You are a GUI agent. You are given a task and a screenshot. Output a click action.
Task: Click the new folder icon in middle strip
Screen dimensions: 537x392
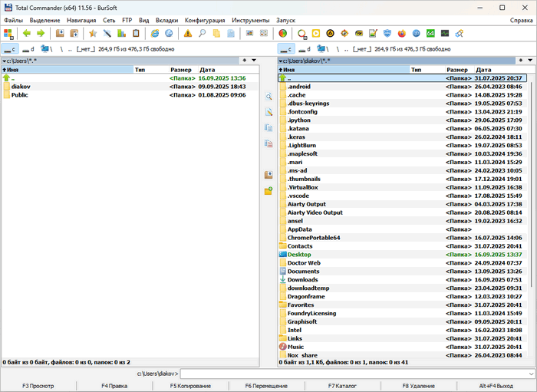pyautogui.click(x=268, y=190)
